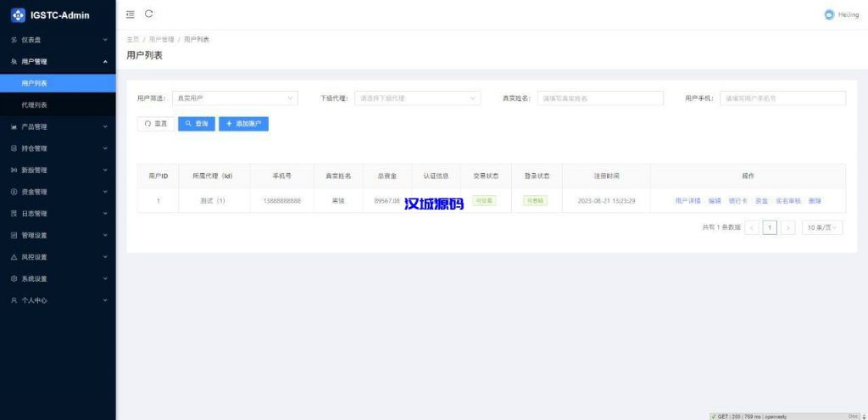Expand the 仪表盘 menu chevron
Screen dimensions: 868x420
105,40
